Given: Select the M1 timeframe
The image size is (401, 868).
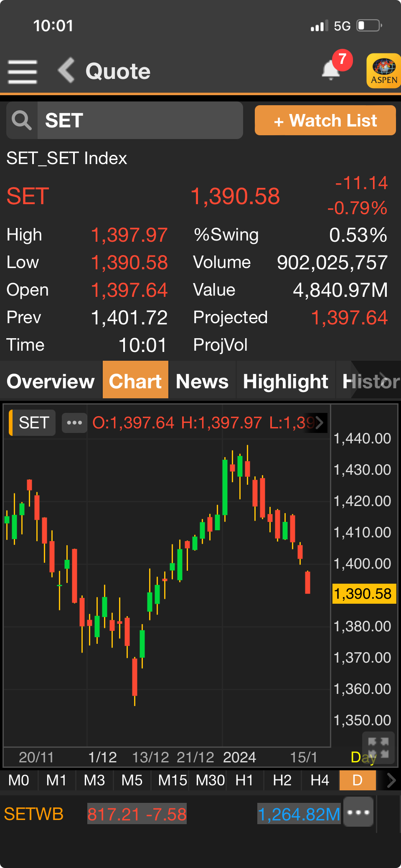Looking at the screenshot, I should 56,780.
